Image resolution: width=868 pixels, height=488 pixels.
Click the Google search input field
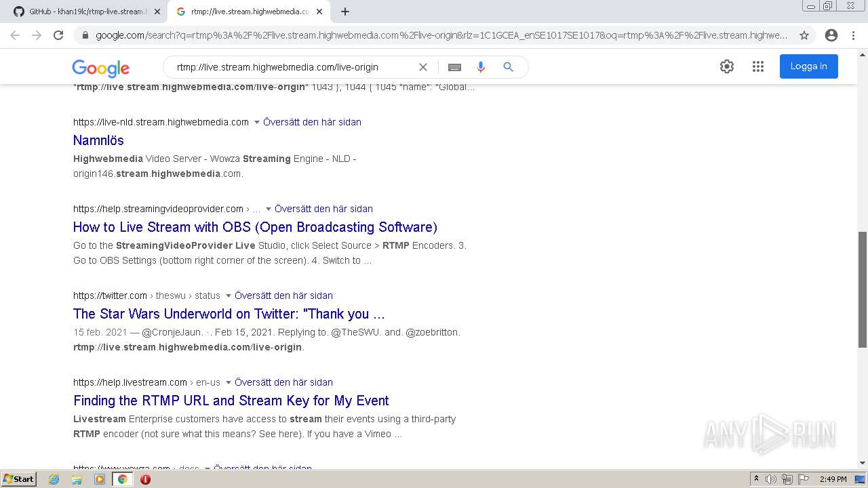tap(292, 67)
